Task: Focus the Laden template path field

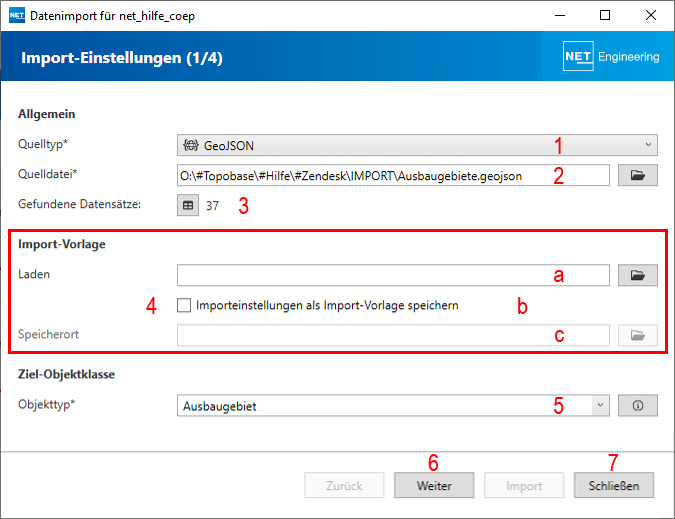Action: [393, 275]
